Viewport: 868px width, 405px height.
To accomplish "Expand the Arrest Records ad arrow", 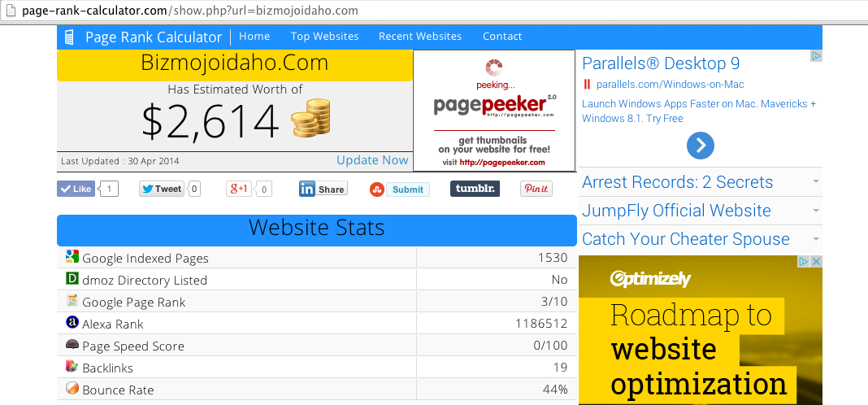I will click(816, 181).
